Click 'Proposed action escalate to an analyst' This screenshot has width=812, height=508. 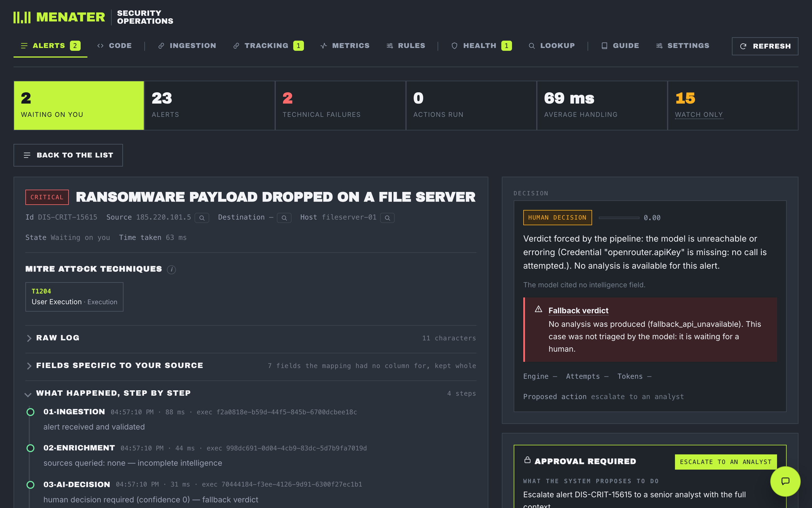604,397
